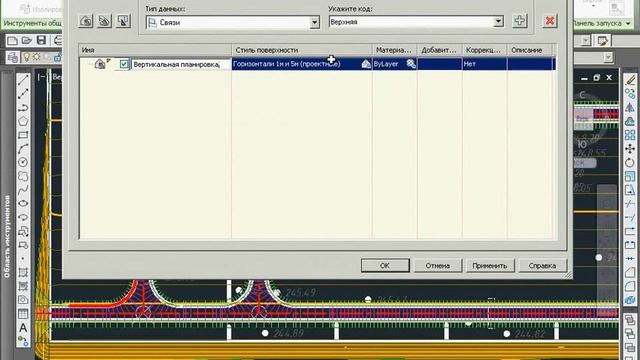Image resolution: width=640 pixels, height=360 pixels.
Task: Click the third surface toolbar icon in dialog
Action: [123, 21]
